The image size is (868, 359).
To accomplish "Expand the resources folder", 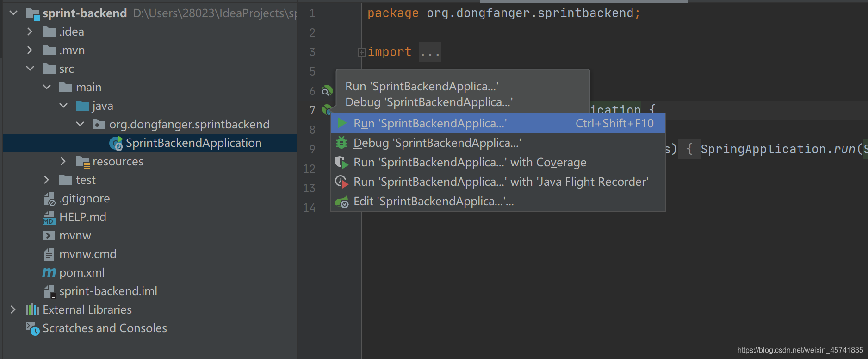I will pos(63,161).
